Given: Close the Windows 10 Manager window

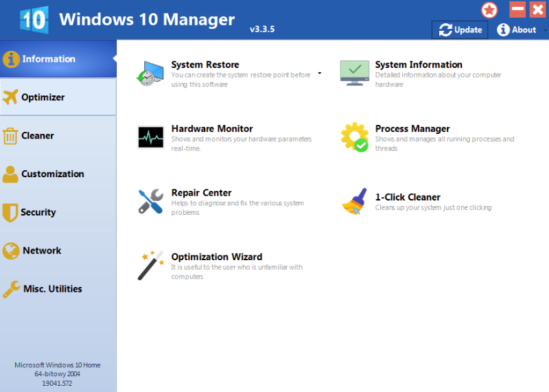Looking at the screenshot, I should [538, 9].
